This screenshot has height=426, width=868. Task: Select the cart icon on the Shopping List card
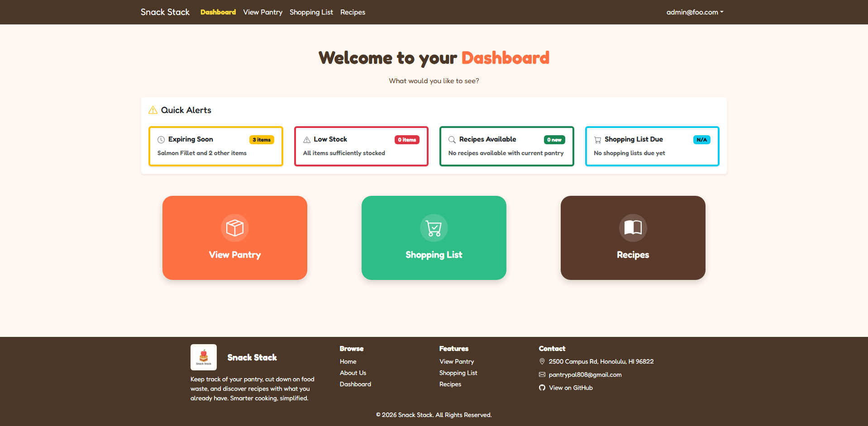point(434,228)
